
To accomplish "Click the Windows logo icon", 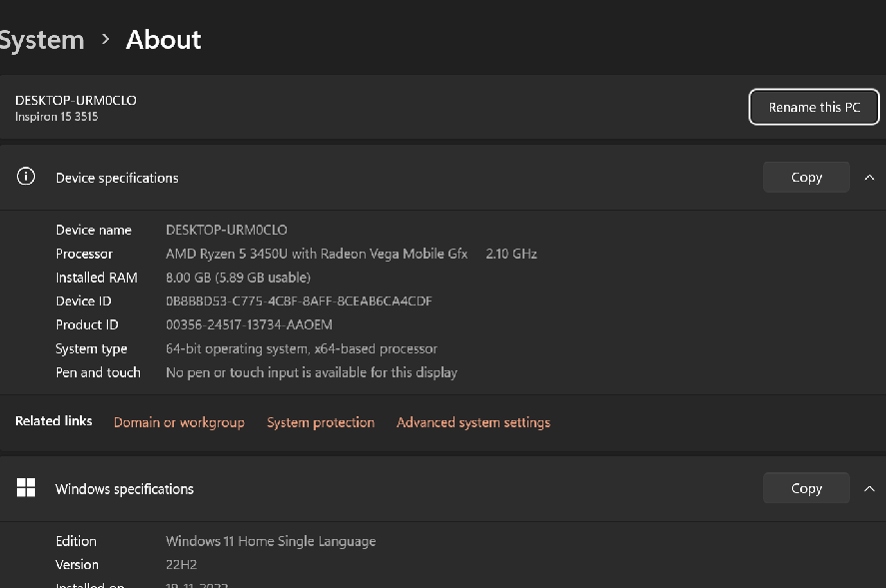I will (26, 487).
